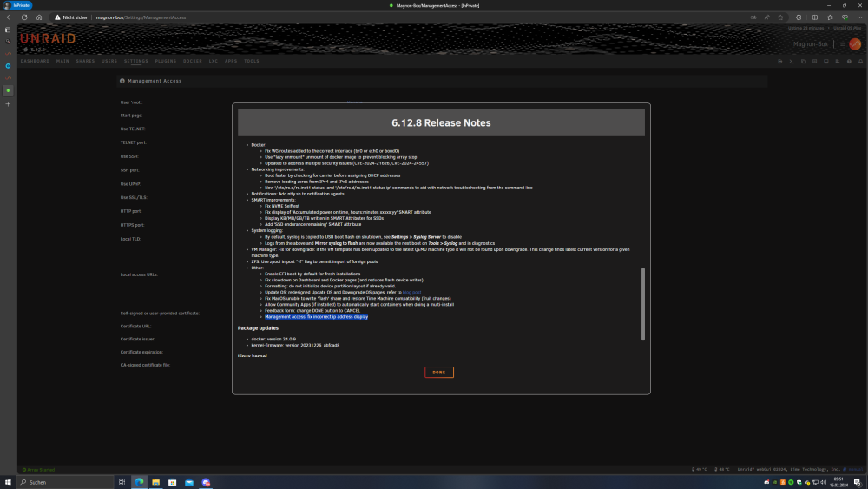
Task: Open the Mail taskbar icon
Action: click(189, 482)
